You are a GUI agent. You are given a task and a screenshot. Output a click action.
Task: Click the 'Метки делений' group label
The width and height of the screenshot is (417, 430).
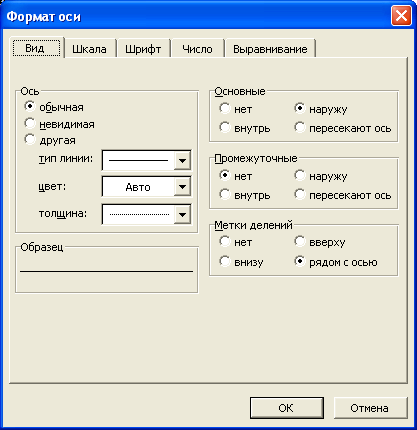click(253, 225)
